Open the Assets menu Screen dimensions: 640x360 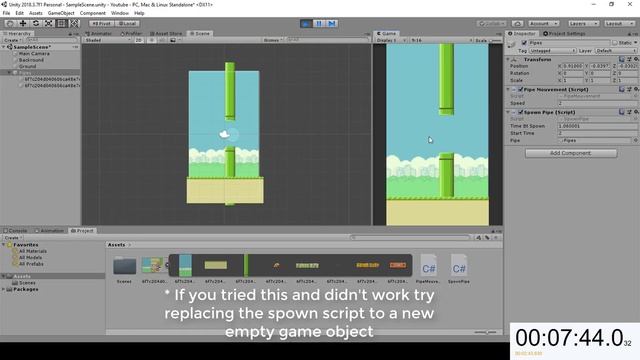36,13
